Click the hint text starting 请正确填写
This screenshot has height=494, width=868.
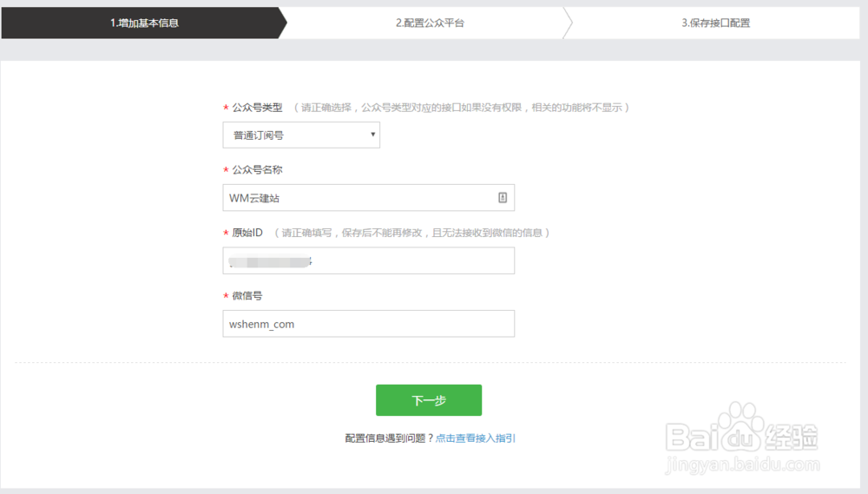click(412, 233)
